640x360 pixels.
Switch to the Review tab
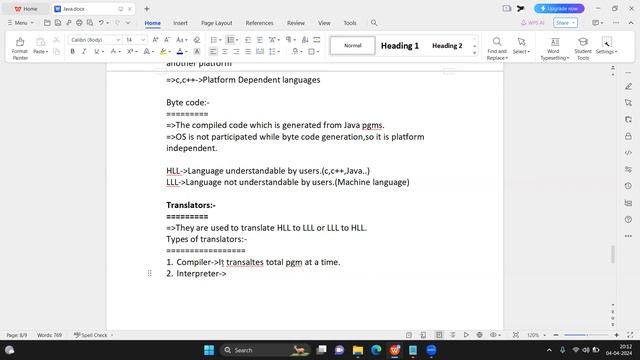(296, 23)
